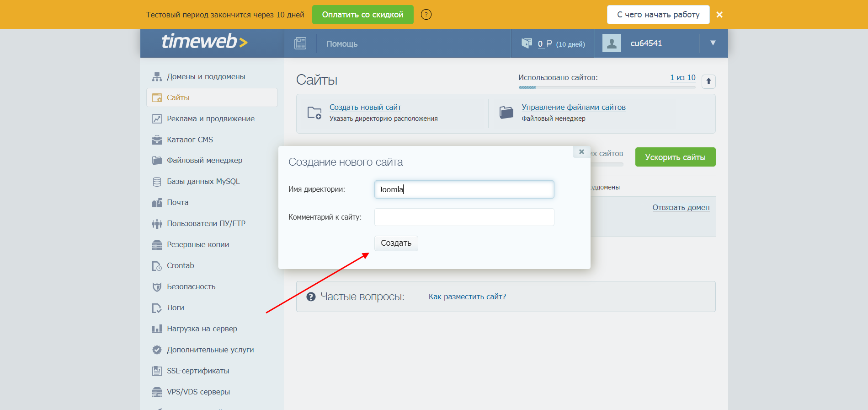Open the Помощь menu item
The width and height of the screenshot is (868, 410).
342,44
